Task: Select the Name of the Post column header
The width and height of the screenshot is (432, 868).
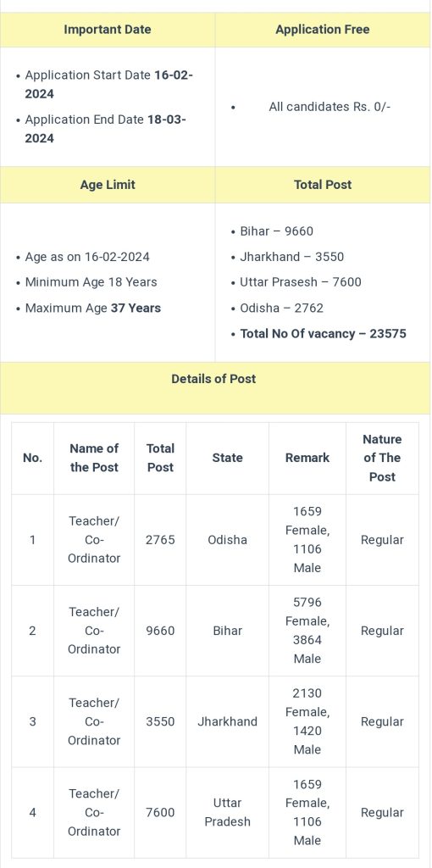Action: pos(94,458)
